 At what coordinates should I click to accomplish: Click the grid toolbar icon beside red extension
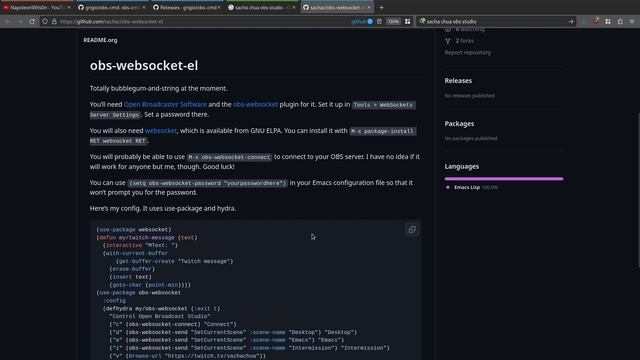click(x=608, y=21)
